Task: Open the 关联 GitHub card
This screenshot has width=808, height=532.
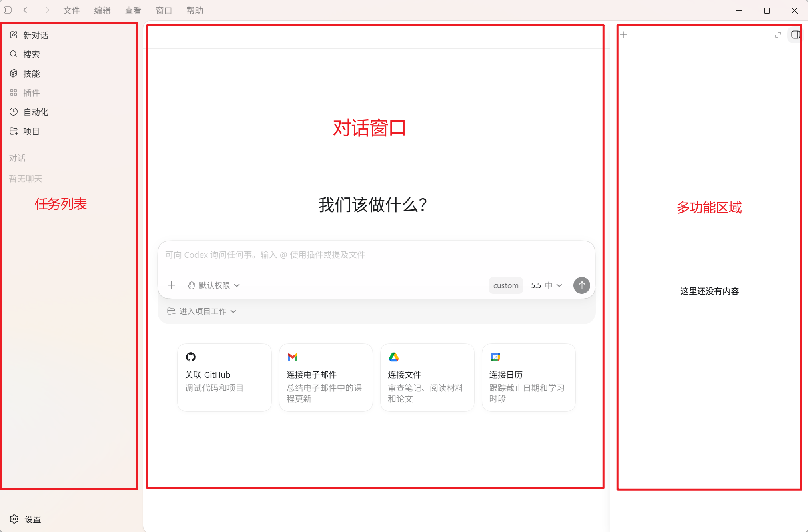Action: coord(225,377)
